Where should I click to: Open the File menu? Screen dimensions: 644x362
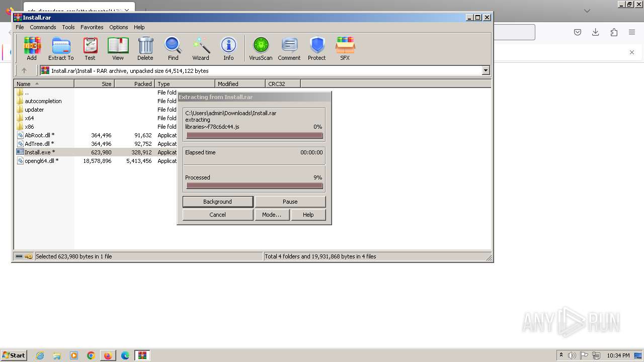pyautogui.click(x=20, y=27)
